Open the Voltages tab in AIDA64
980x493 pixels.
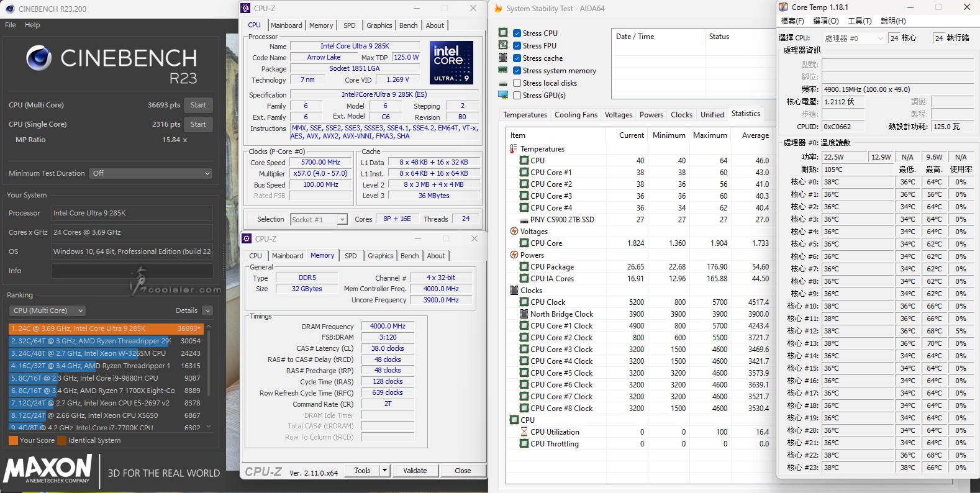[x=619, y=115]
